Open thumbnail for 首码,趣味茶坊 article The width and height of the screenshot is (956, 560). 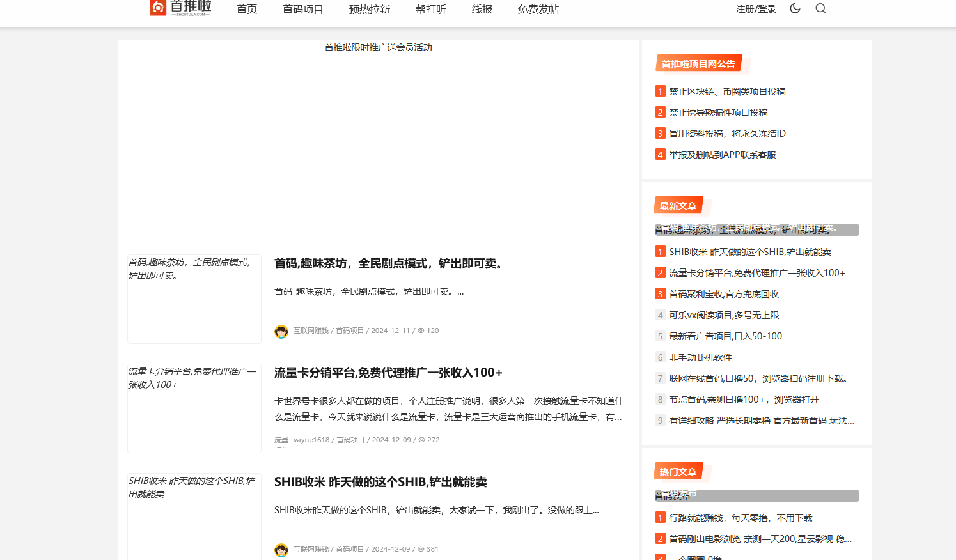pyautogui.click(x=194, y=299)
